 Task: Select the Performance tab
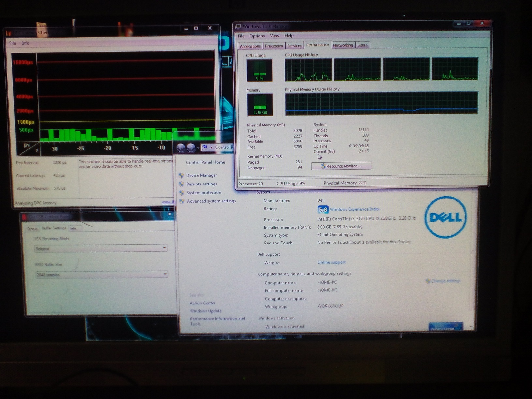[x=317, y=45]
